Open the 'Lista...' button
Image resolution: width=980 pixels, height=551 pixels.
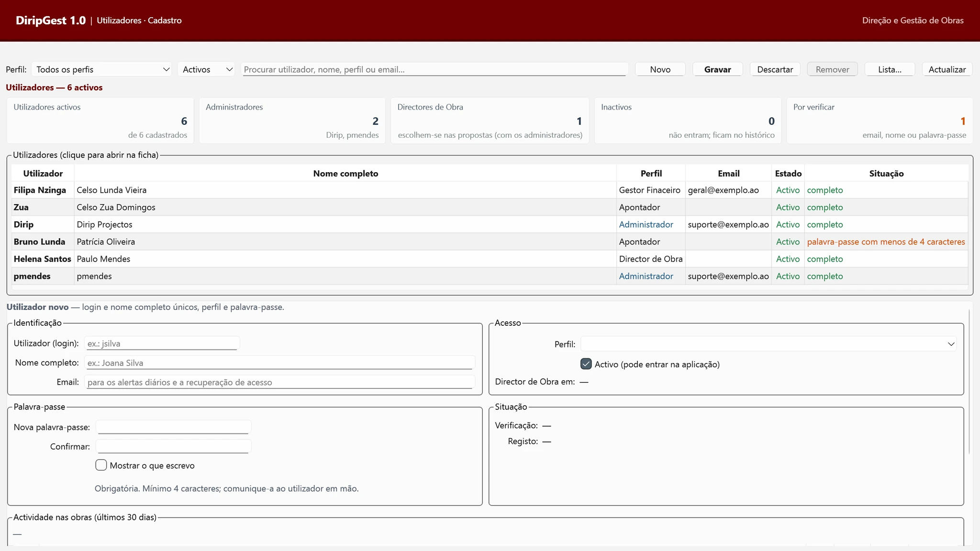click(x=890, y=69)
